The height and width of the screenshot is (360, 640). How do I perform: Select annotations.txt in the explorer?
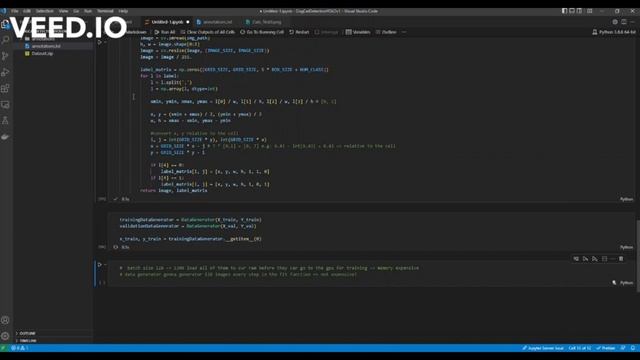[53, 46]
